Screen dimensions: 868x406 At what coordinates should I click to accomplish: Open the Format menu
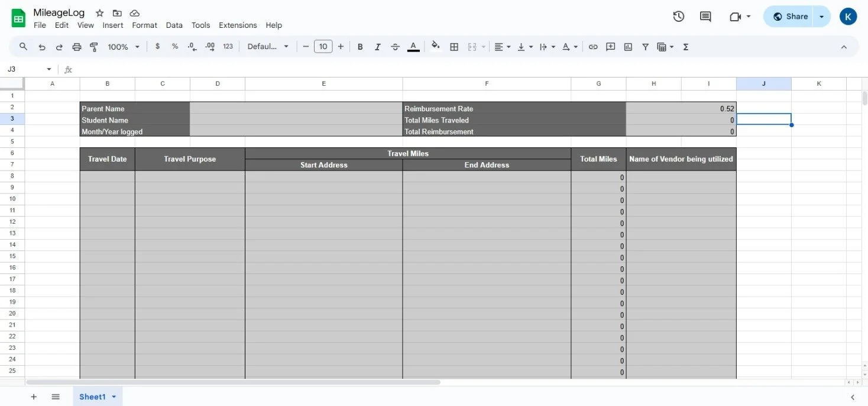pyautogui.click(x=144, y=25)
